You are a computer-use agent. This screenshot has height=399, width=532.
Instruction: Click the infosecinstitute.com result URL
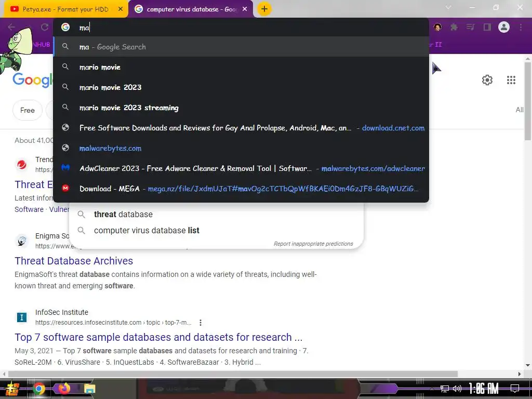[x=113, y=323]
